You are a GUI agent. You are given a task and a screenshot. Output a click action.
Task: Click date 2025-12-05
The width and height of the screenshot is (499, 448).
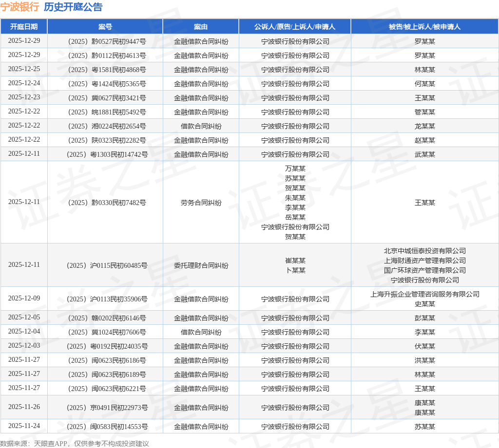tap(24, 317)
